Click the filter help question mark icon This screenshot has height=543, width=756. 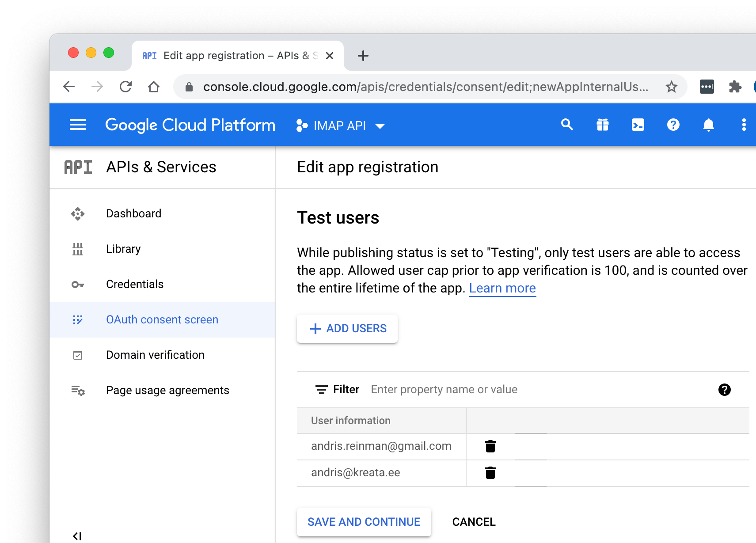(x=725, y=390)
